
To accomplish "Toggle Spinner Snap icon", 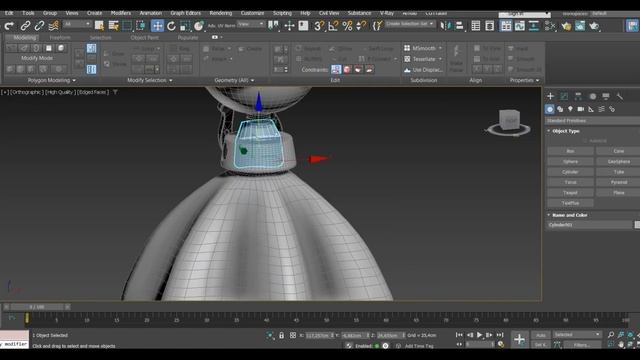I will (361, 26).
